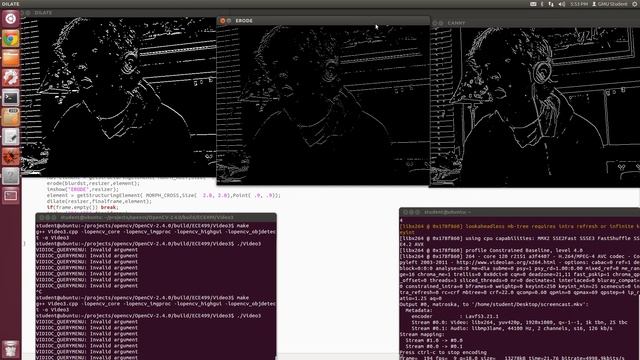The width and height of the screenshot is (640, 360).
Task: Click the imshow("ERODE",resizer) code line
Action: tap(82, 189)
